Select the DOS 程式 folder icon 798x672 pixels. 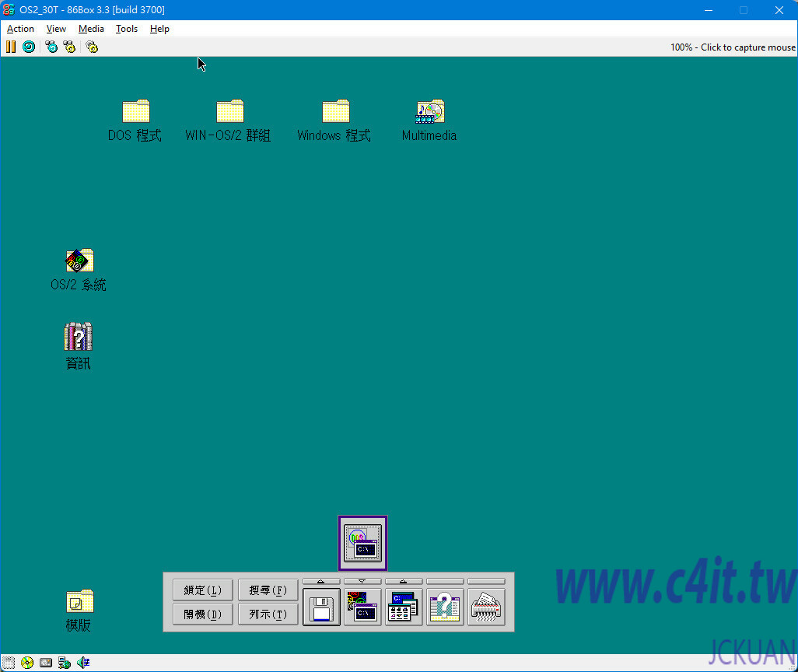click(x=136, y=111)
